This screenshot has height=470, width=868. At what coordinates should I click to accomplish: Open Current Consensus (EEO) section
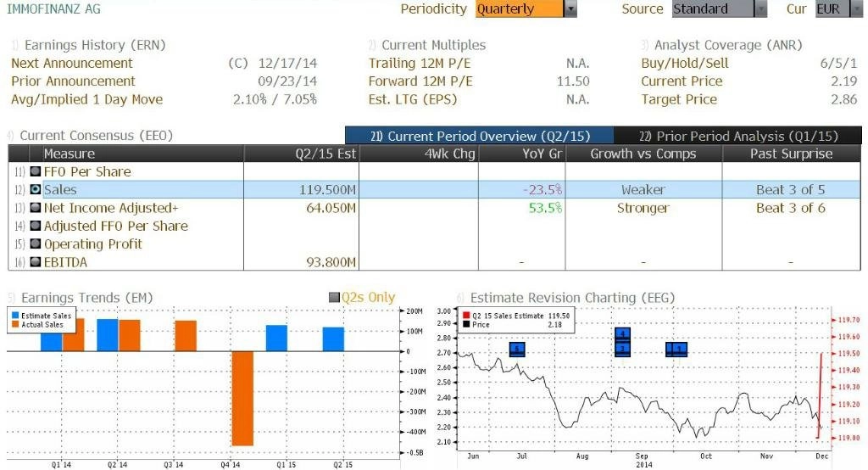pyautogui.click(x=97, y=135)
